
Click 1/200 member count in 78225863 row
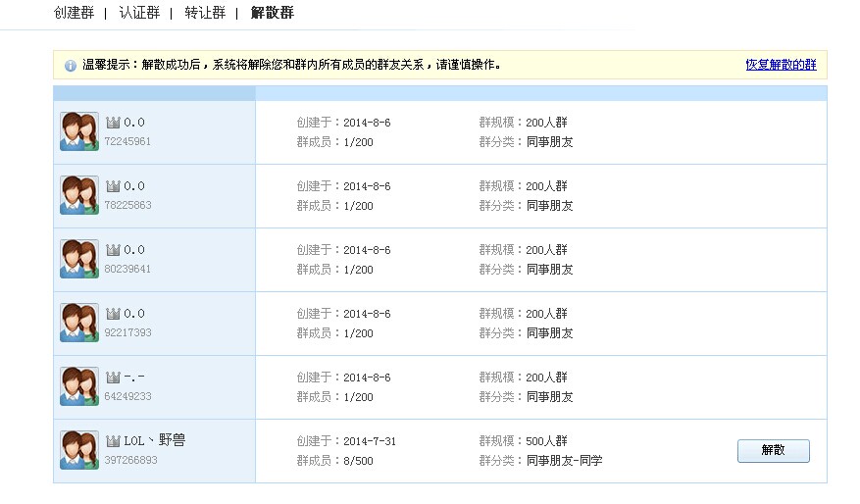(358, 206)
